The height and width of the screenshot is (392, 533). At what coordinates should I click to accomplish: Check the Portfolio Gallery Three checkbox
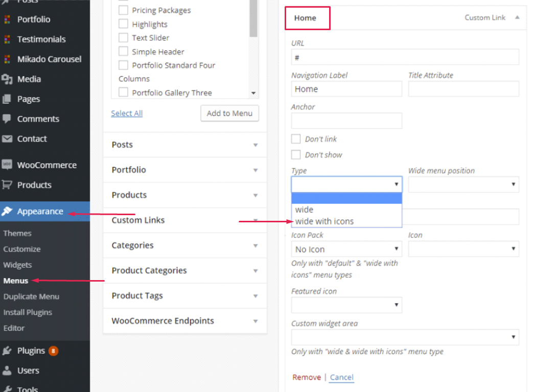point(123,92)
